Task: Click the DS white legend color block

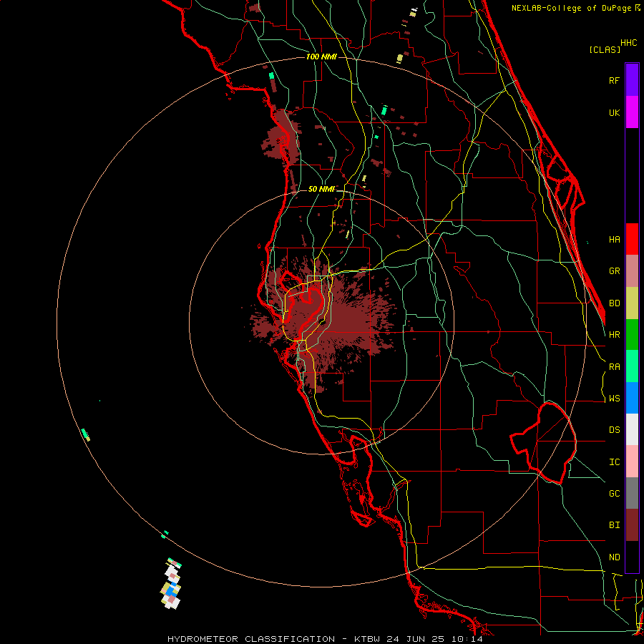Action: pyautogui.click(x=632, y=429)
